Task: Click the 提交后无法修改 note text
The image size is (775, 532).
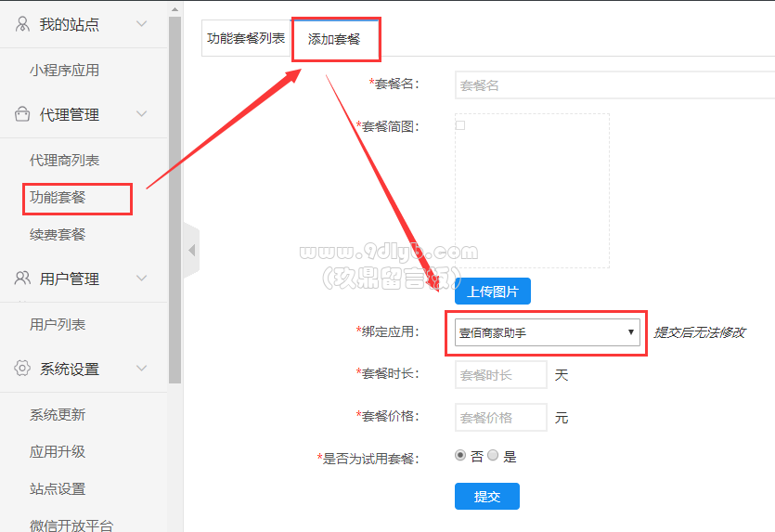Action: 700,332
